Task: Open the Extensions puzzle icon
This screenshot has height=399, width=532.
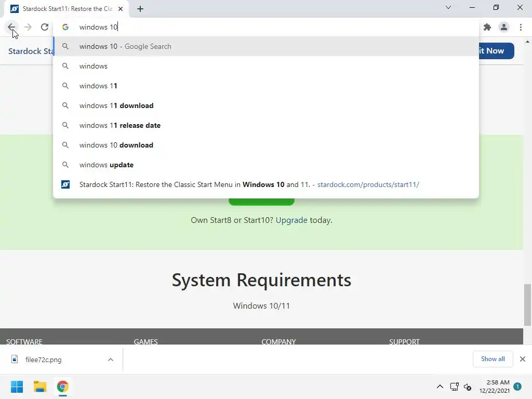Action: [487, 27]
